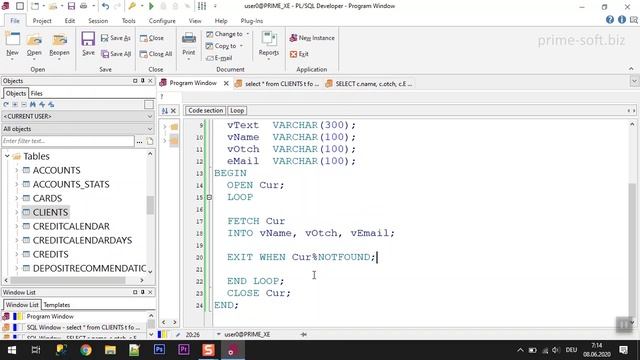Screen dimensions: 640x360
Task: Click the Reports ribbon button
Action: (x=269, y=46)
